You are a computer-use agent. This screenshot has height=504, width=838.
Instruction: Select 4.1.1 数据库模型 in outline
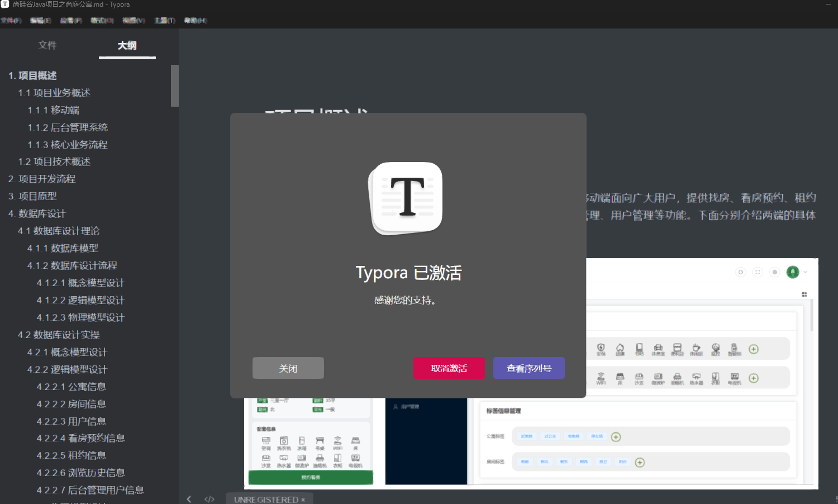point(63,248)
